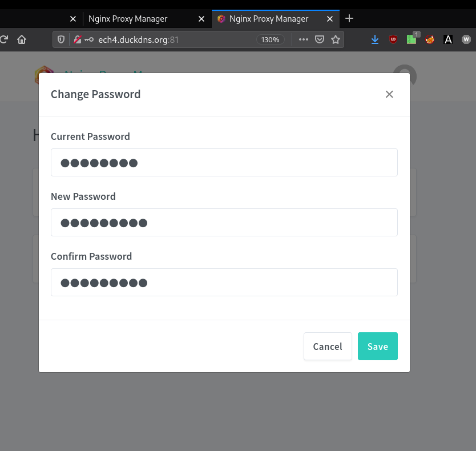Close the active Nginx Proxy Manager tab

coord(330,19)
